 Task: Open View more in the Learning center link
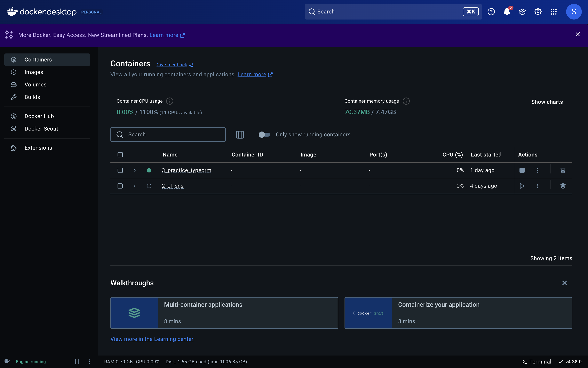[152, 339]
